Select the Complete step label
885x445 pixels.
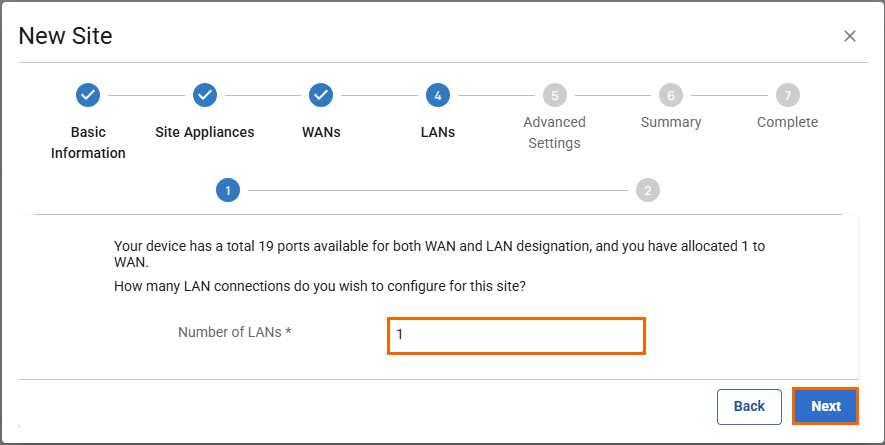coord(787,122)
